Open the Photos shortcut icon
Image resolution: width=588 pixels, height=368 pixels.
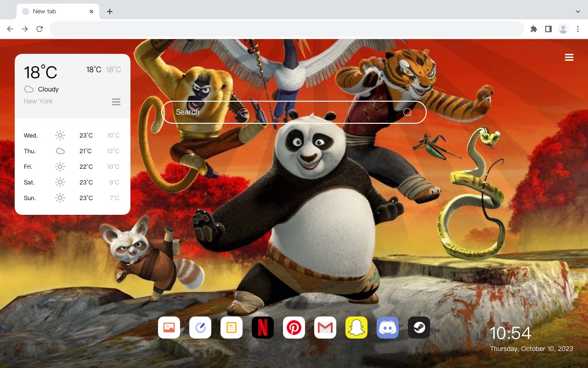[169, 328]
